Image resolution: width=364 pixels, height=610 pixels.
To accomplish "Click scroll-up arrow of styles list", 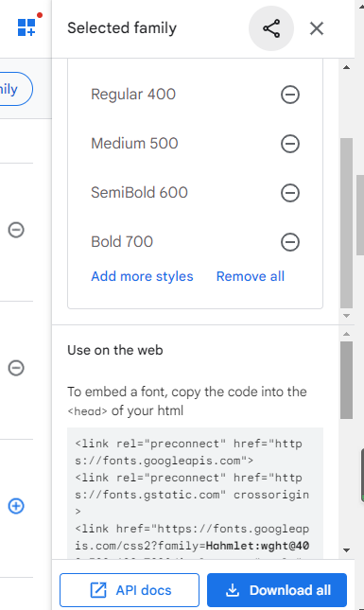I will coord(346,68).
